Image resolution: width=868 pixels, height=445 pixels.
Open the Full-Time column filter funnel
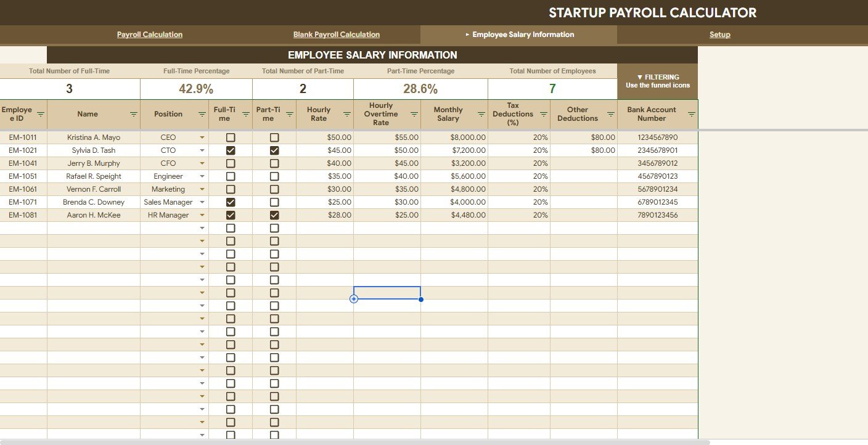click(x=245, y=115)
